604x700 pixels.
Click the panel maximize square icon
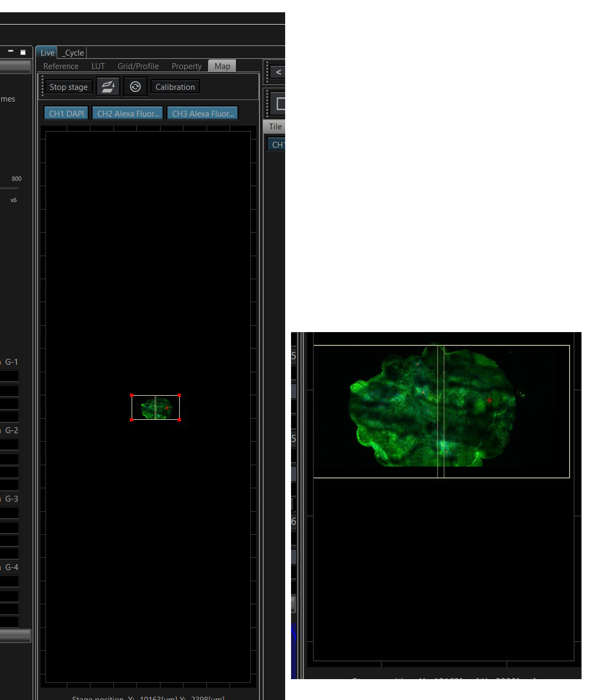(23, 52)
